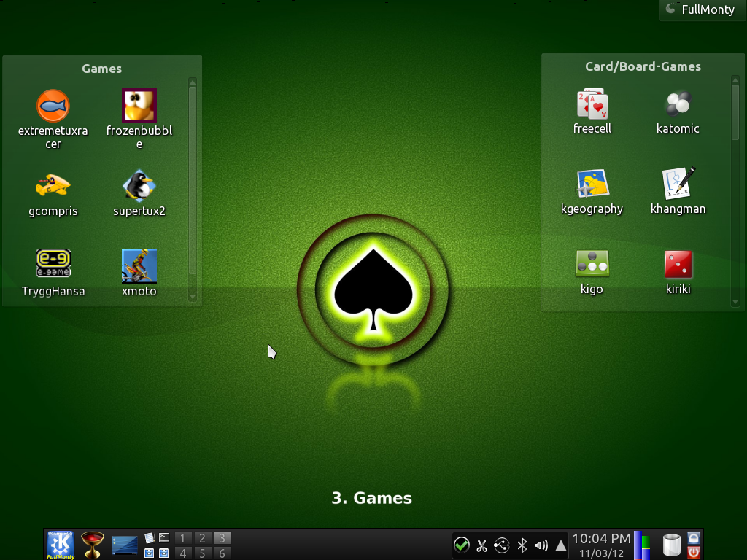Image resolution: width=747 pixels, height=560 pixels.
Task: Click Card/Board-Games scroll down arrow
Action: pyautogui.click(x=735, y=302)
